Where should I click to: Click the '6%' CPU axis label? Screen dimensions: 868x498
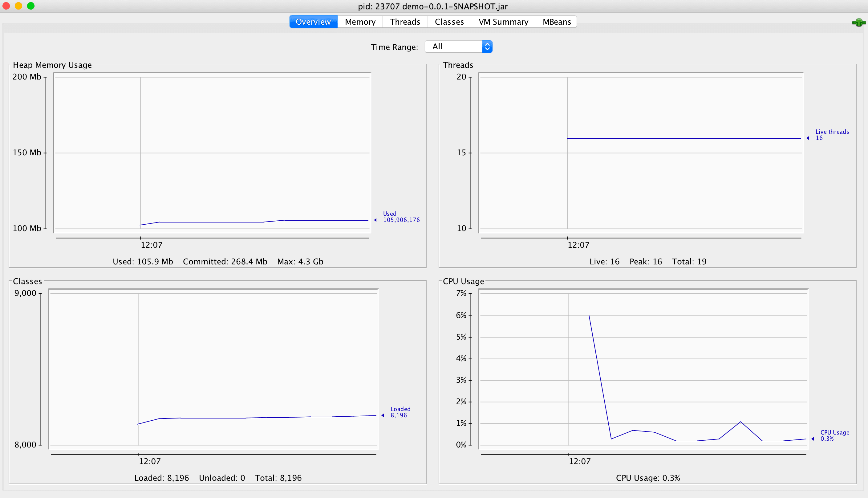(461, 315)
